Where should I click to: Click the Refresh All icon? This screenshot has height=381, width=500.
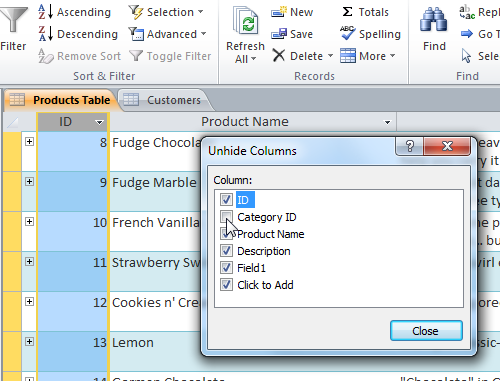tap(246, 21)
